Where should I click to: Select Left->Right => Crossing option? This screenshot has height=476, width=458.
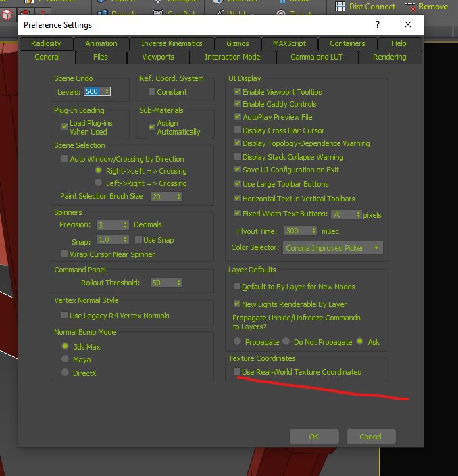point(98,183)
